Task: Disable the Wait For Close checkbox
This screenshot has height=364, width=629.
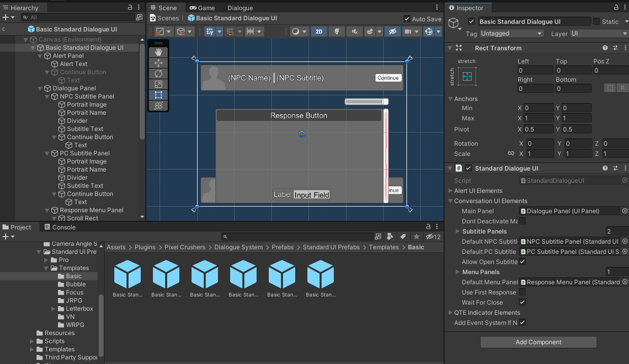Action: pos(522,302)
